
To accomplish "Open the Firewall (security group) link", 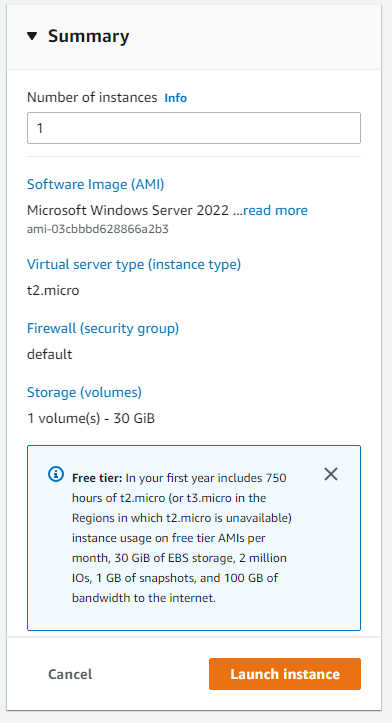I will pyautogui.click(x=103, y=328).
